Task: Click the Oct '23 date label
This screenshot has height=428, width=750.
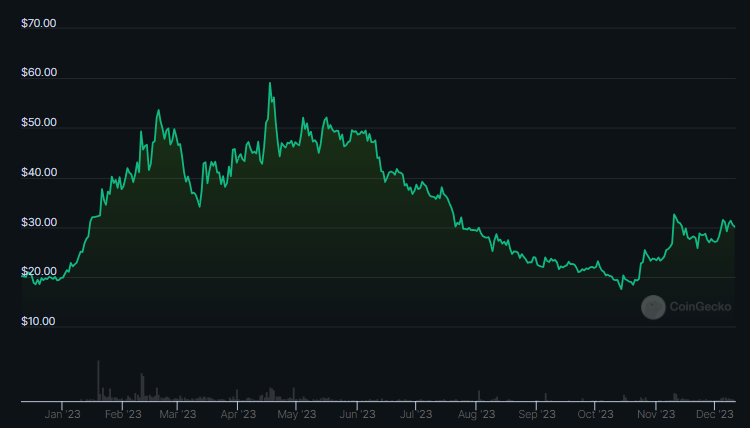Action: pos(595,414)
